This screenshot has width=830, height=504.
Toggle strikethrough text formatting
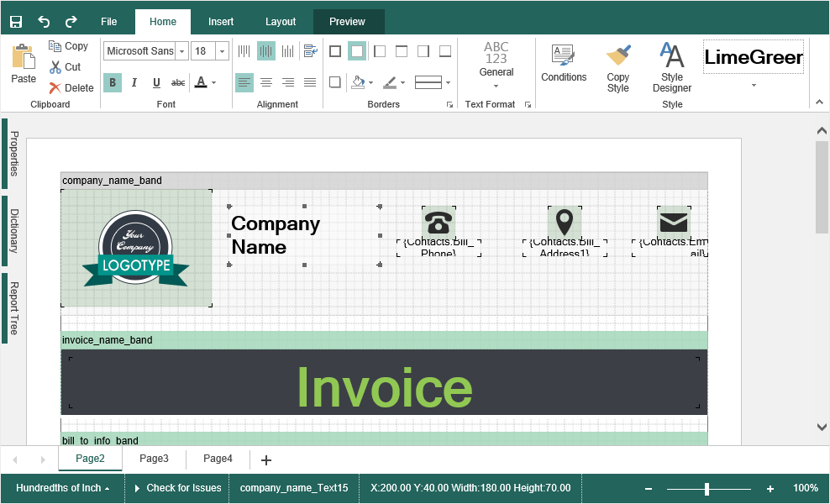[x=178, y=82]
